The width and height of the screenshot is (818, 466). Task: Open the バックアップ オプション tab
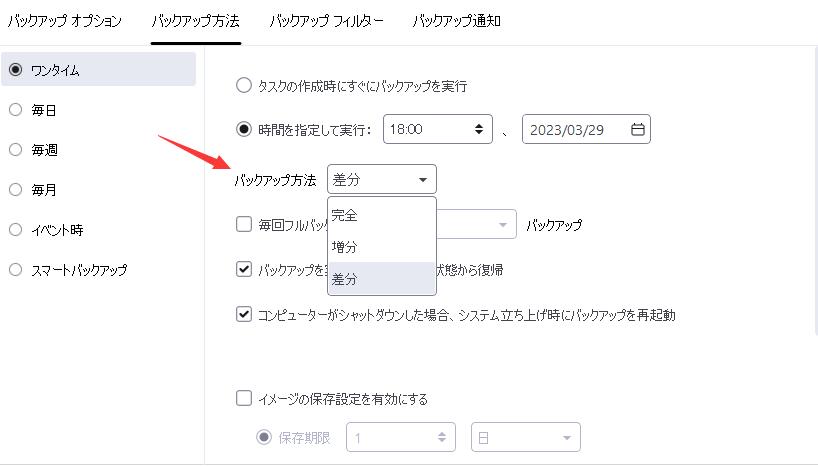[65, 21]
